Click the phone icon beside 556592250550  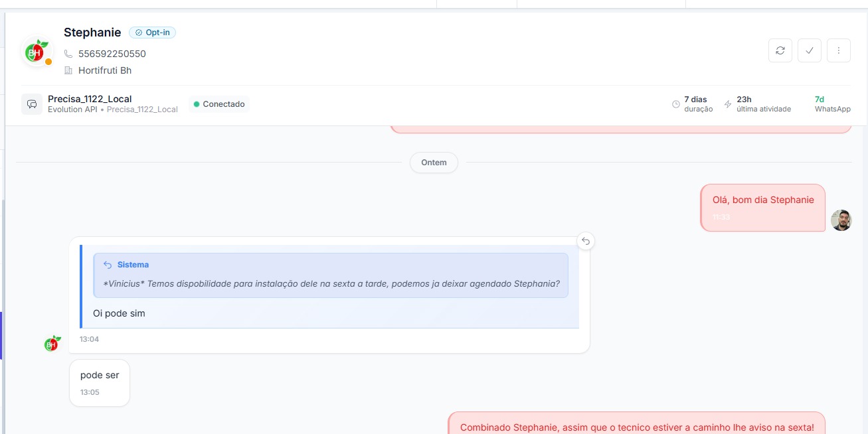point(68,54)
